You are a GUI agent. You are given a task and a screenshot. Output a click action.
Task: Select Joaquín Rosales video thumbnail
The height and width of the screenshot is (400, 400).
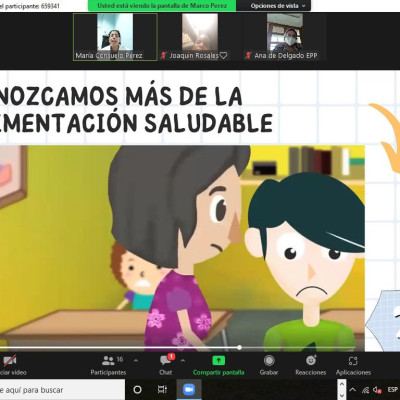tap(200, 37)
